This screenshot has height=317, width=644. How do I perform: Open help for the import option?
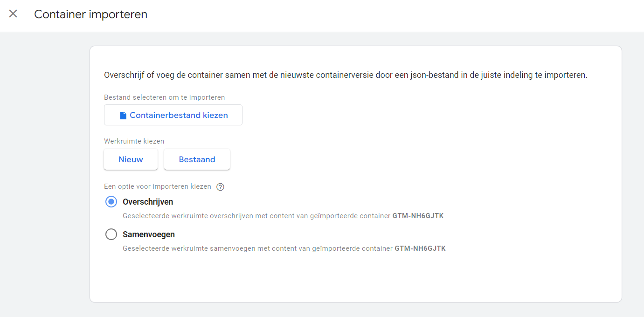pyautogui.click(x=221, y=187)
